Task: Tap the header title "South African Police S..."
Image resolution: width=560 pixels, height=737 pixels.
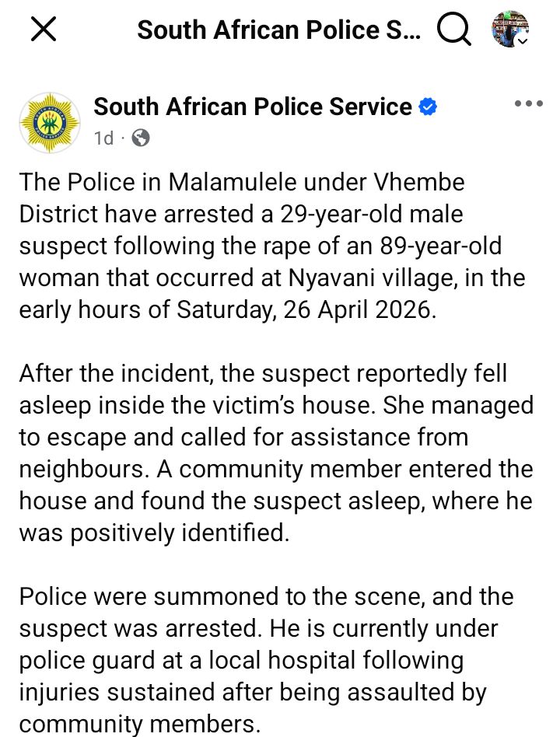Action: pos(279,30)
